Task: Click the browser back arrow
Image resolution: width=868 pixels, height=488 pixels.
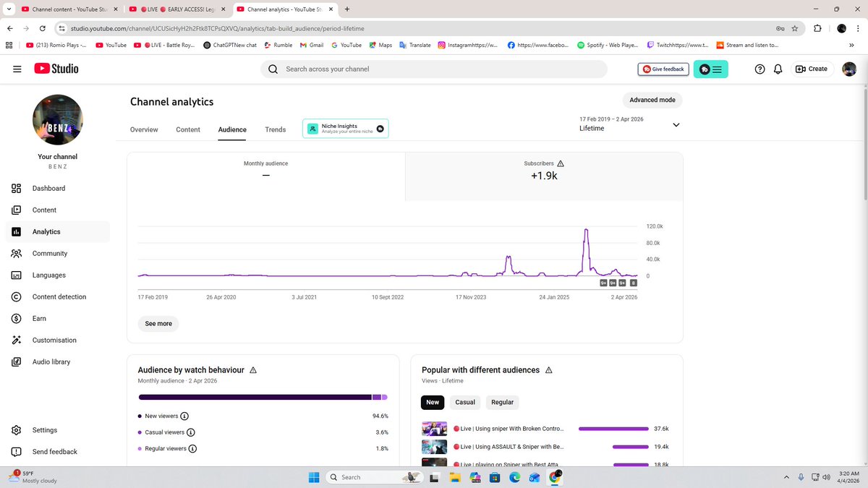Action: pos(9,28)
